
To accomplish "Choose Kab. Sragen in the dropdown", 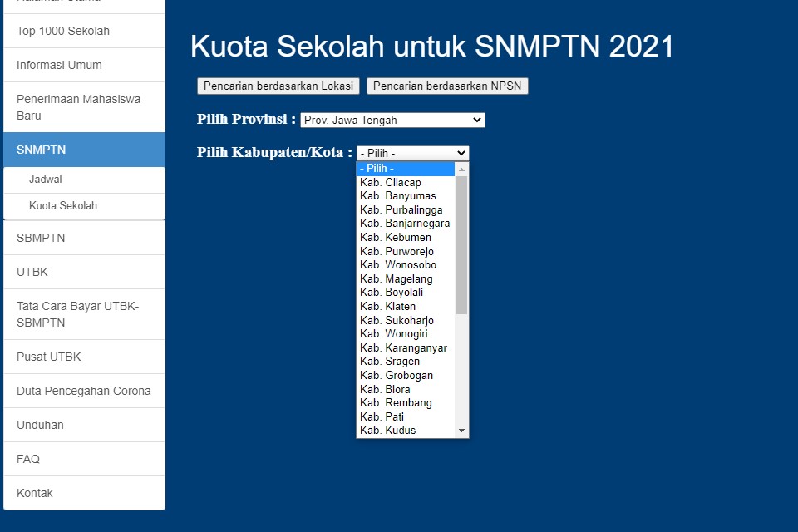I will [406, 362].
